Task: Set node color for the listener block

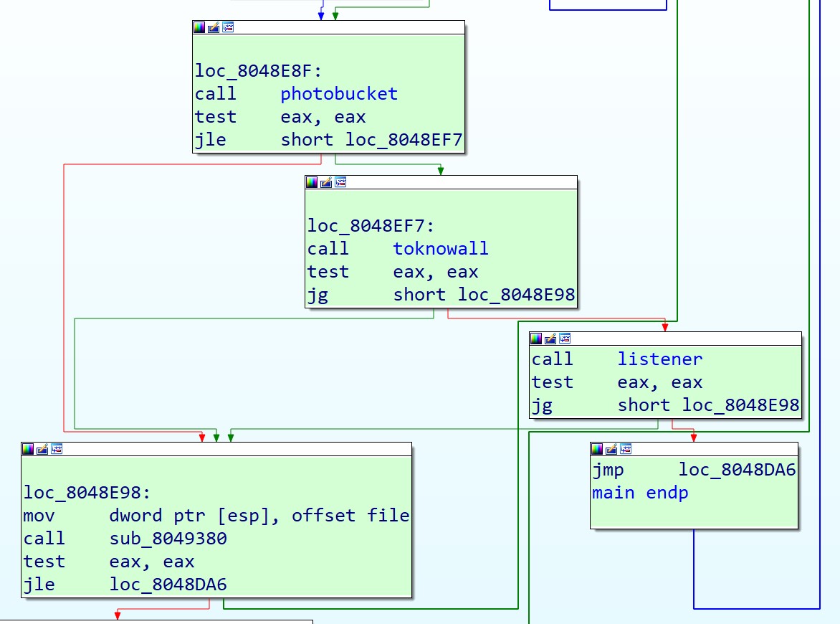Action: coord(536,339)
